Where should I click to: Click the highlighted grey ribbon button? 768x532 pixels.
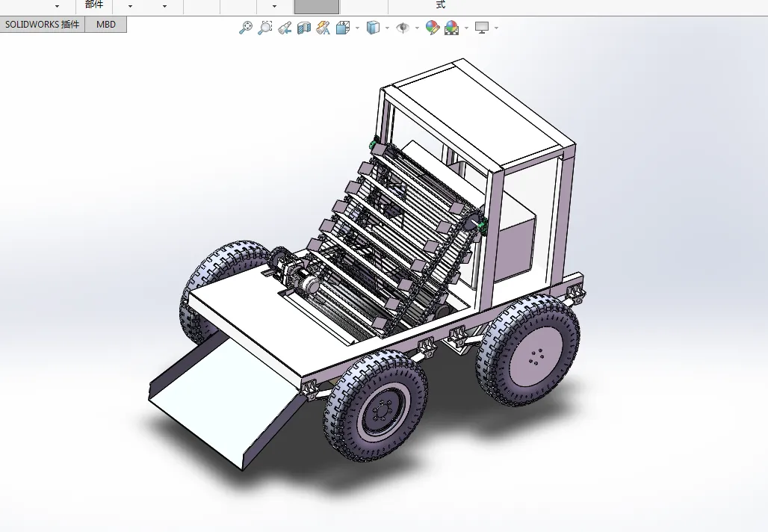317,7
